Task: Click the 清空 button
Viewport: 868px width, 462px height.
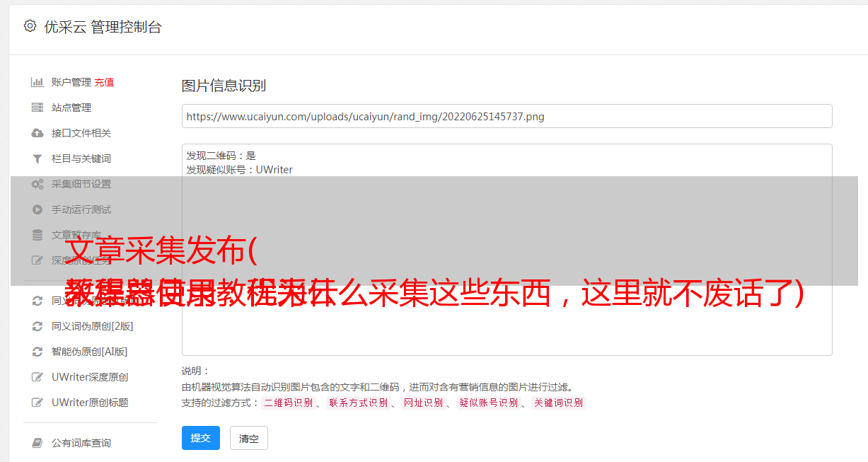Action: 248,438
